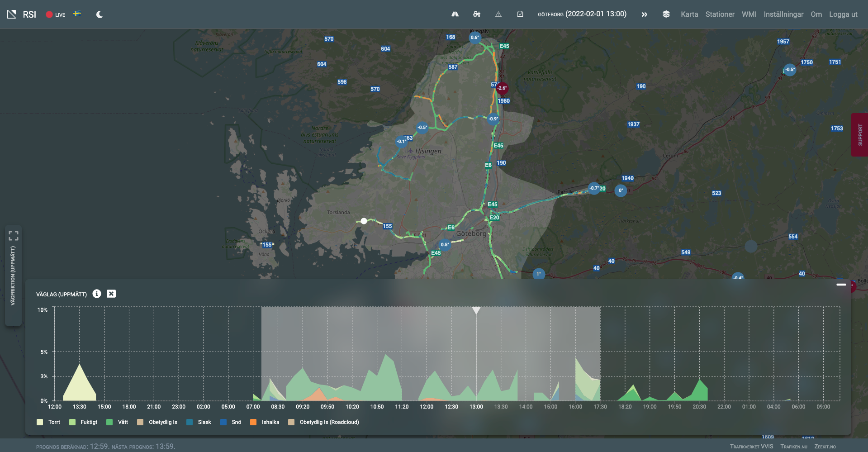Open the calendar check icon
Image resolution: width=868 pixels, height=452 pixels.
520,14
